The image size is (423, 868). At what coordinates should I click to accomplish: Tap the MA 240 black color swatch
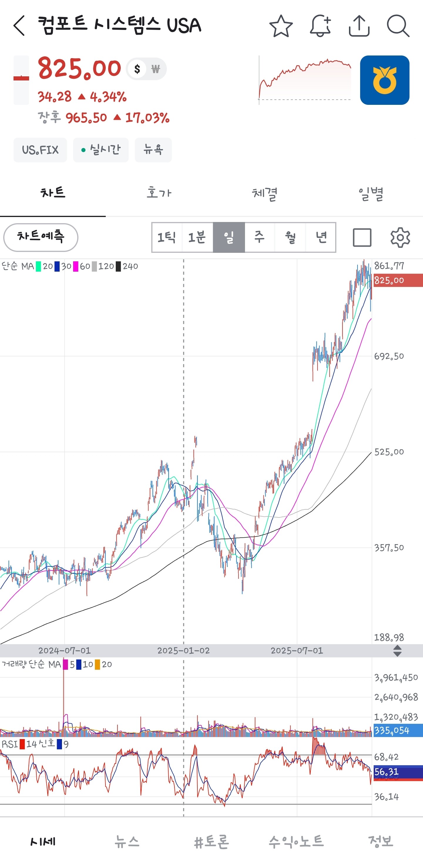[x=118, y=267]
